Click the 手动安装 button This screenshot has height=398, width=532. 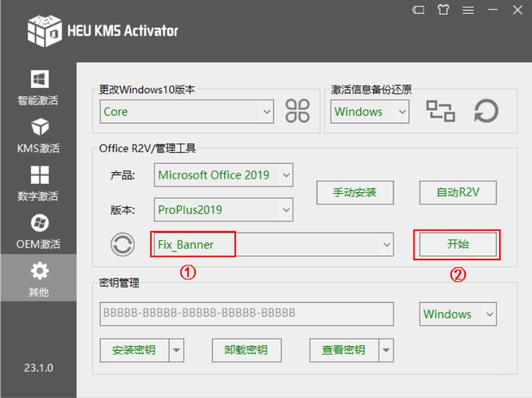(355, 192)
